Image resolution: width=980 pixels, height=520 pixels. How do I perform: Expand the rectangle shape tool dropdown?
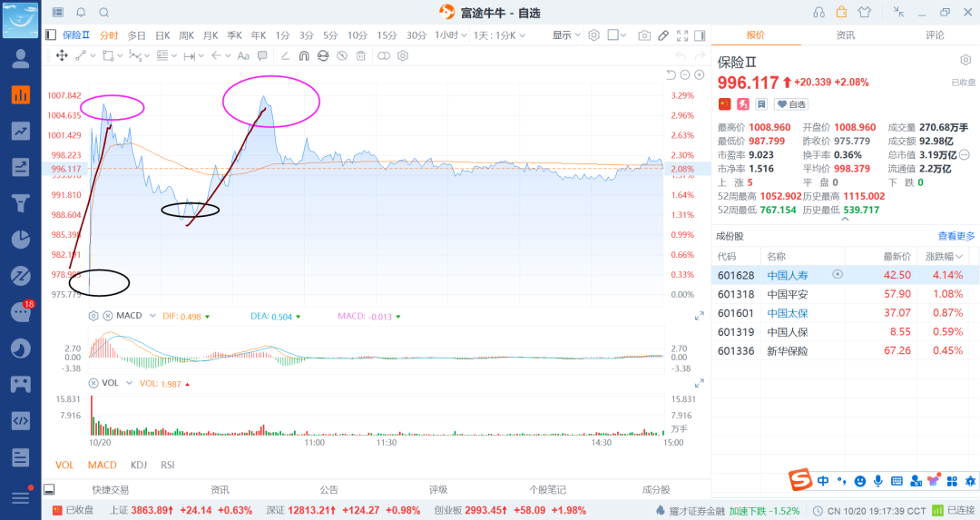click(x=120, y=56)
